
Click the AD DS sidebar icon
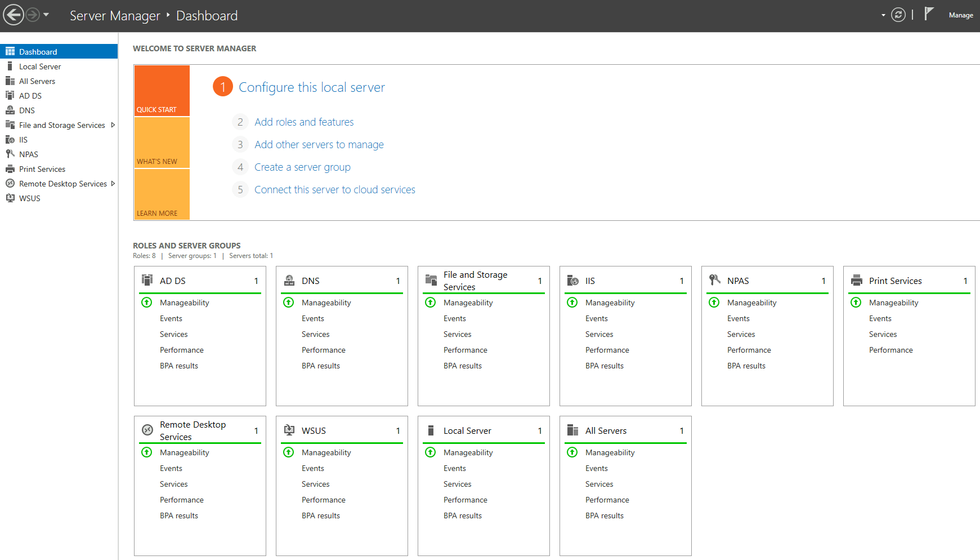[x=10, y=95]
